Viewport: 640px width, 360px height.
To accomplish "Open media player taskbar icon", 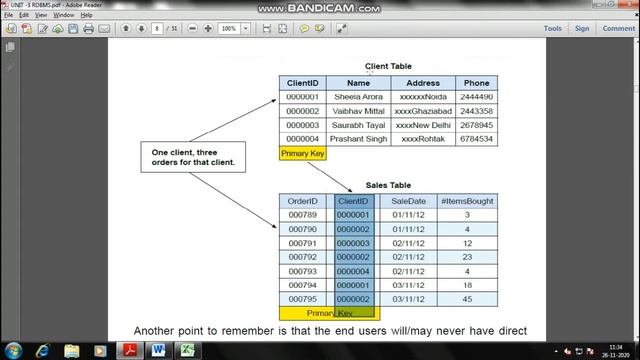I will point(100,351).
